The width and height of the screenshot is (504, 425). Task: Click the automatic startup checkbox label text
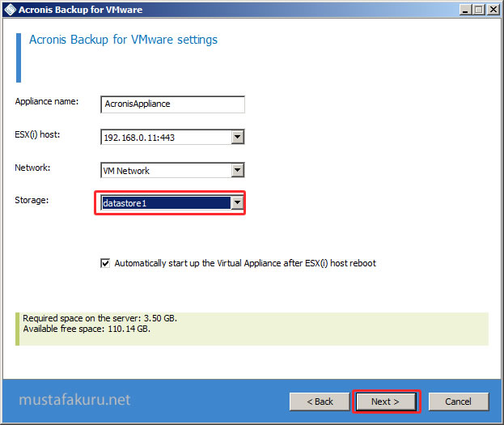point(245,263)
